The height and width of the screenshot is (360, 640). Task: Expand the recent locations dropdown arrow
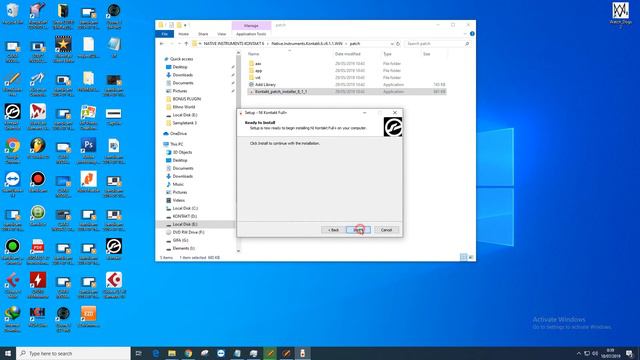click(179, 44)
